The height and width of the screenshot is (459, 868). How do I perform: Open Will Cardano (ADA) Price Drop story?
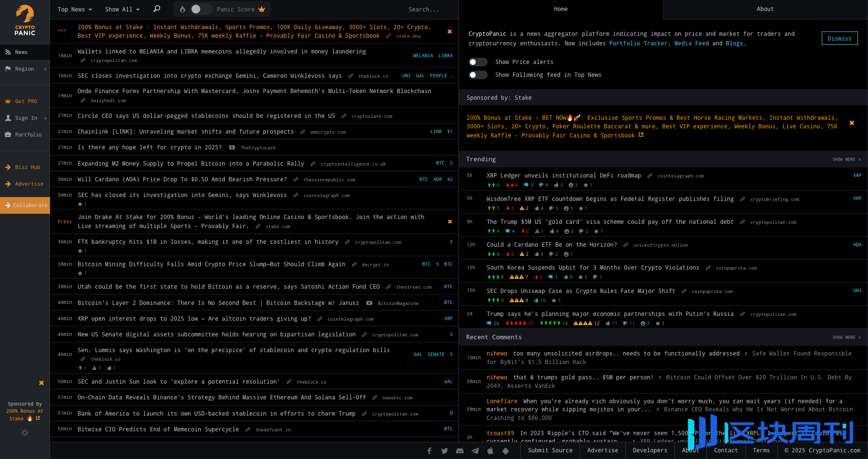pos(182,179)
